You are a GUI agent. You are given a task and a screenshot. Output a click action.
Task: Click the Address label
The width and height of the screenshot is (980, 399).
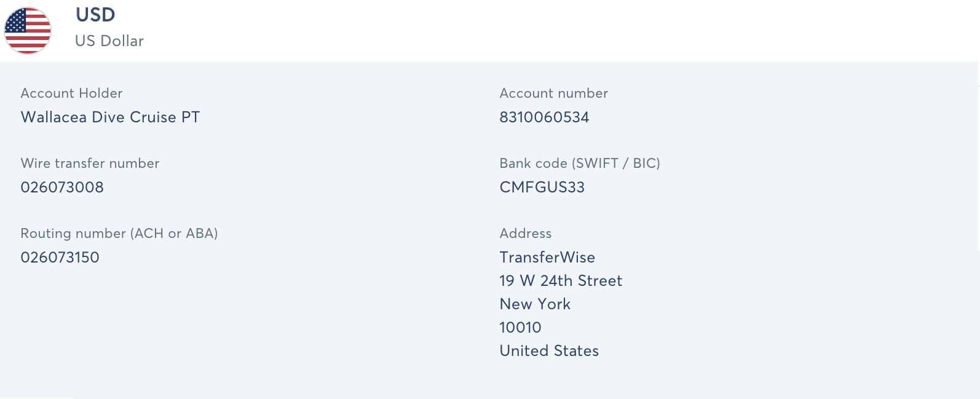pyautogui.click(x=526, y=234)
